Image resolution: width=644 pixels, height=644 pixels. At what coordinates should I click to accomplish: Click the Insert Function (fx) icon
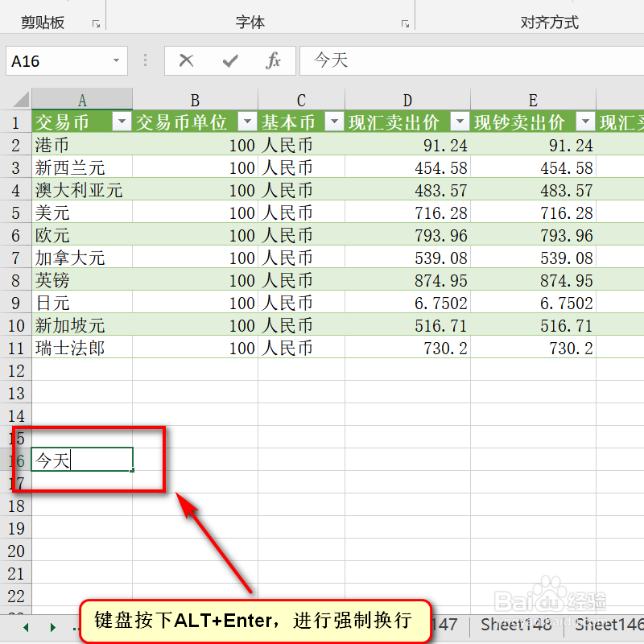pyautogui.click(x=273, y=60)
